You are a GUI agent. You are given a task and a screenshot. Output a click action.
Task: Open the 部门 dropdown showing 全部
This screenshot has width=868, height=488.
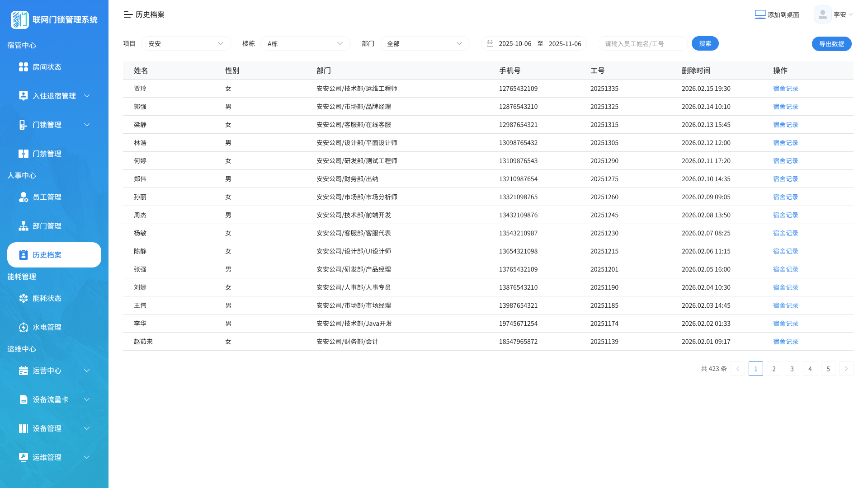click(x=425, y=43)
